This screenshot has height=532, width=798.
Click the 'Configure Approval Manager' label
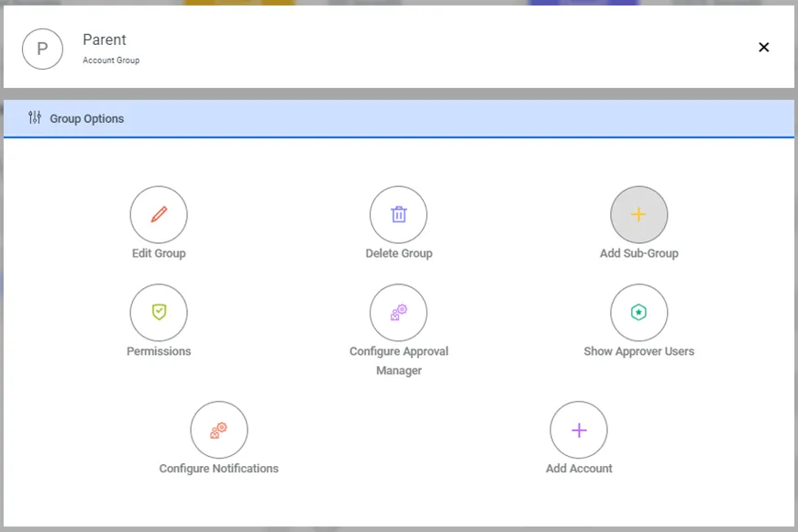[399, 361]
